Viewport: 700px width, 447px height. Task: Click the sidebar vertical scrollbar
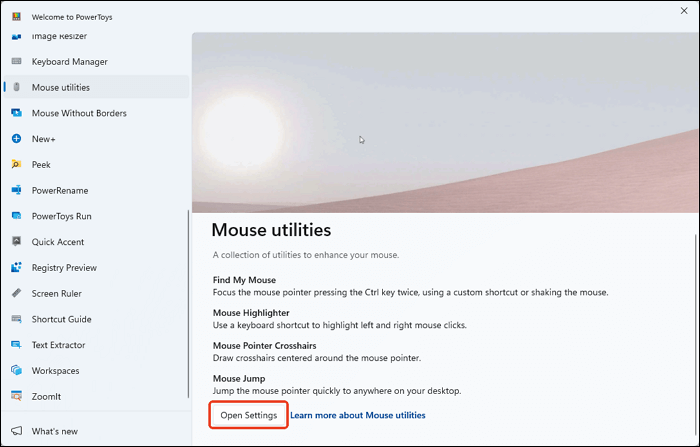click(188, 304)
